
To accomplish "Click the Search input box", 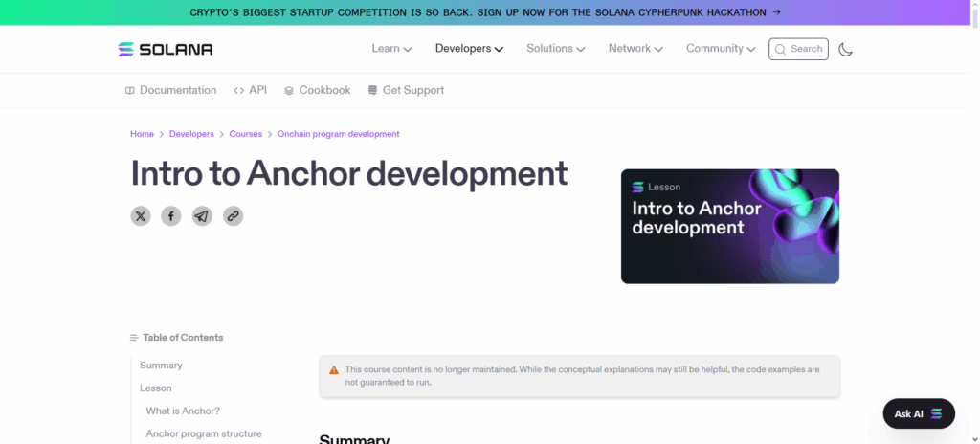I will coord(798,49).
